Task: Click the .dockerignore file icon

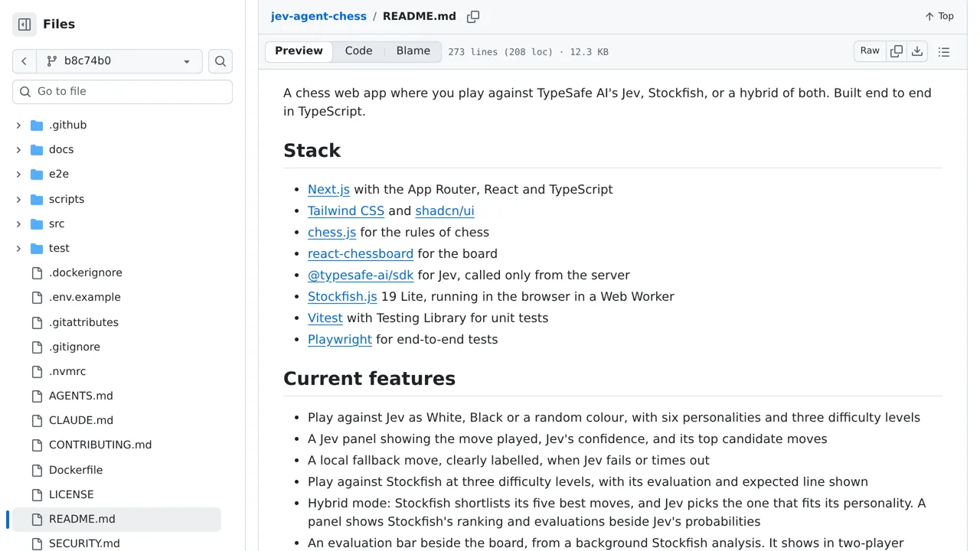Action: click(37, 273)
